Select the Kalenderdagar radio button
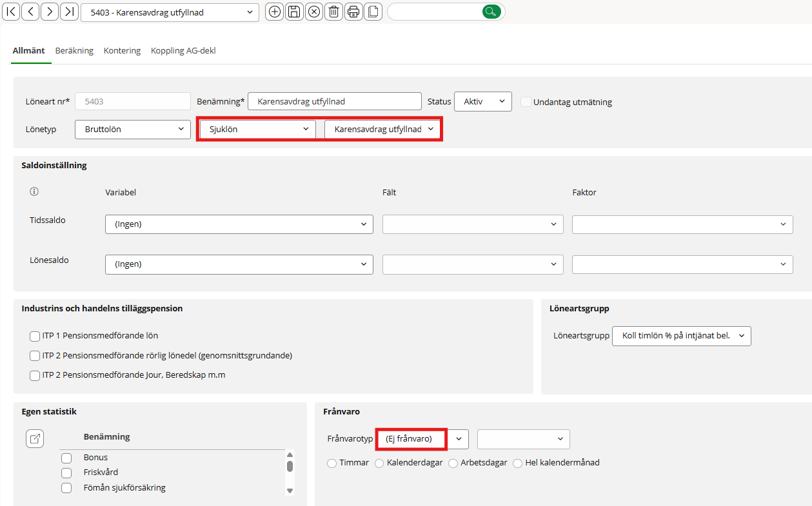The height and width of the screenshot is (506, 812). coord(379,463)
